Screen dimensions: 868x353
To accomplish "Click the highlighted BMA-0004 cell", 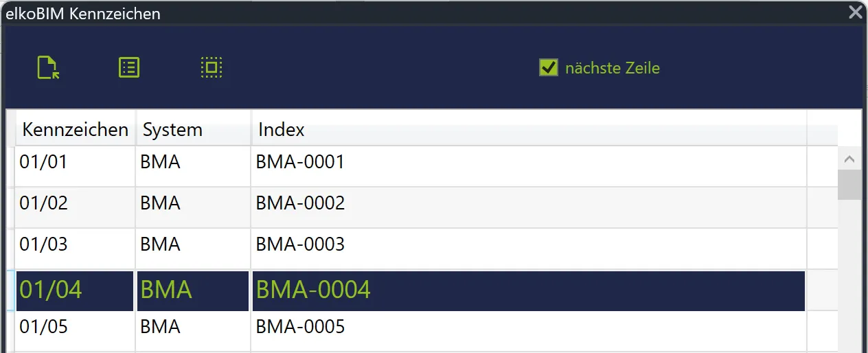I will coord(529,291).
